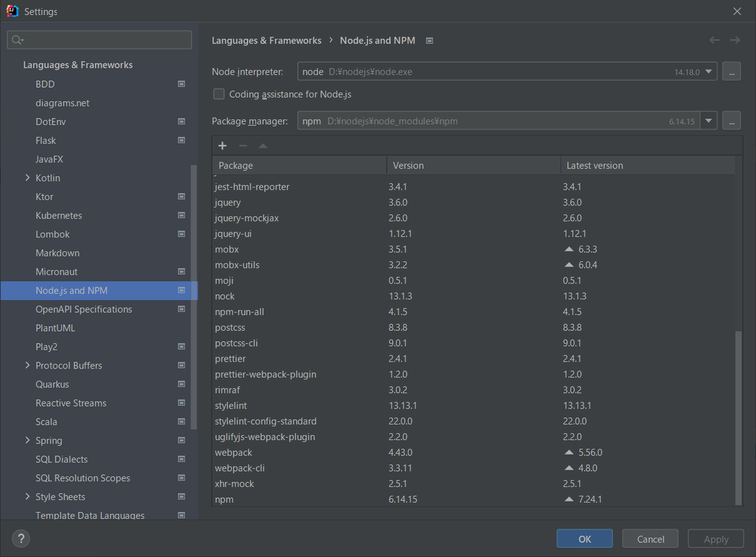Click the update arrow next to npm 7.24.1

click(569, 499)
